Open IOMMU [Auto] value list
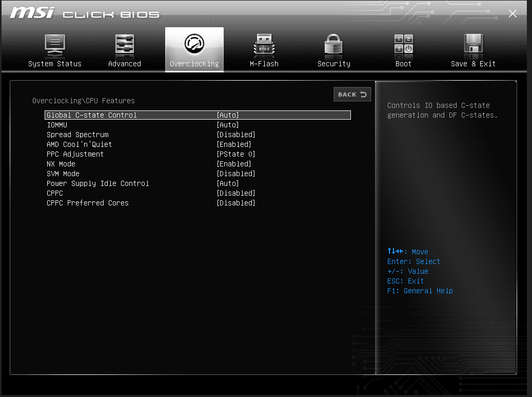 pyautogui.click(x=228, y=125)
